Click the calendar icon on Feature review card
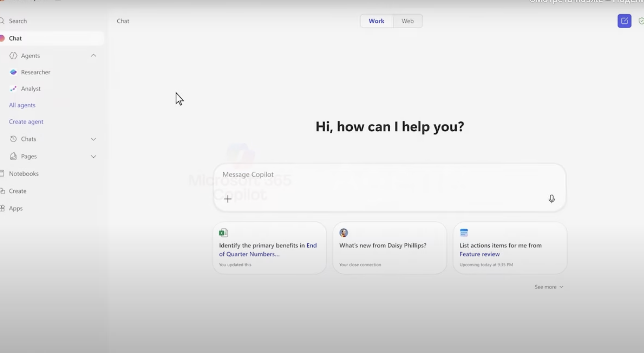Viewport: 644px width, 353px height. click(464, 233)
